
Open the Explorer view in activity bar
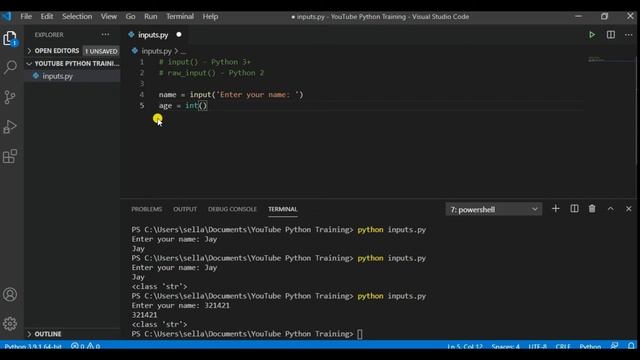pyautogui.click(x=10, y=39)
